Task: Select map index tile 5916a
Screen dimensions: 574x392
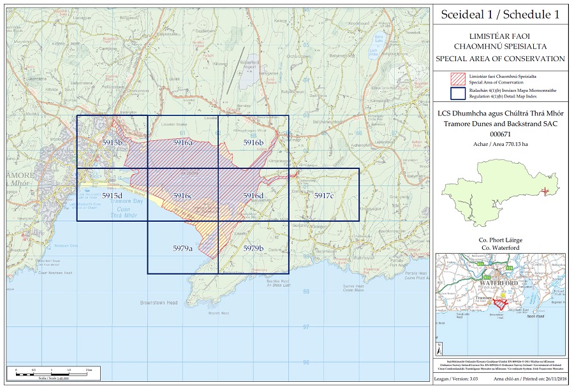Action: point(182,143)
